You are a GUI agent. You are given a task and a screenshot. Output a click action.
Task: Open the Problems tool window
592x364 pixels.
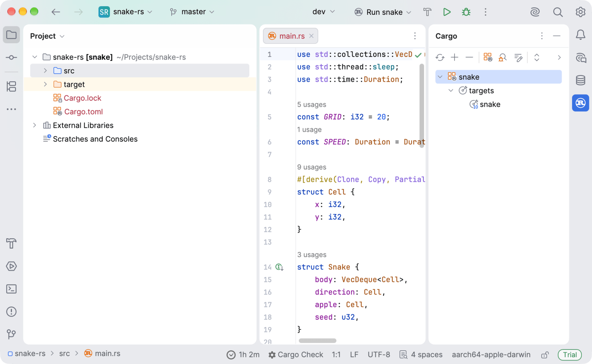(x=11, y=312)
